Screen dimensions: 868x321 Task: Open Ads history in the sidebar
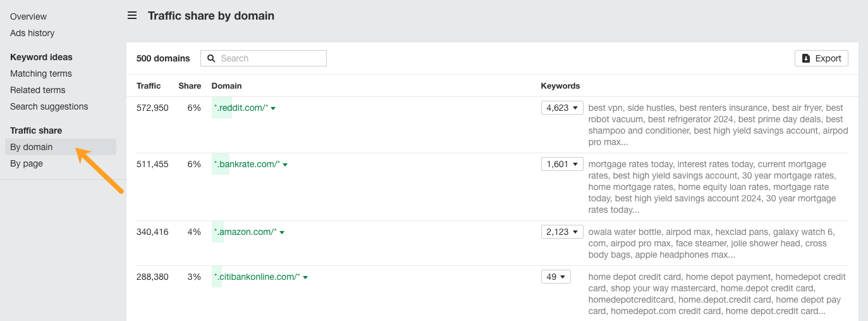pos(32,33)
